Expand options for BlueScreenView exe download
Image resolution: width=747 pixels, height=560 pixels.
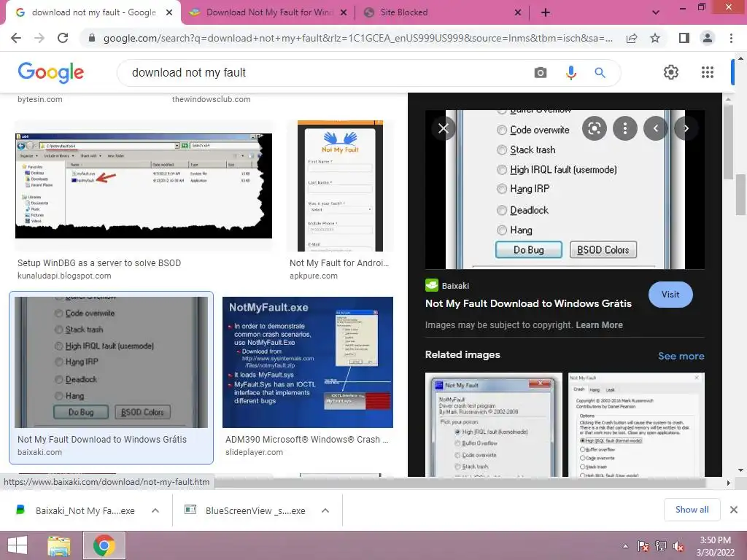tap(325, 510)
